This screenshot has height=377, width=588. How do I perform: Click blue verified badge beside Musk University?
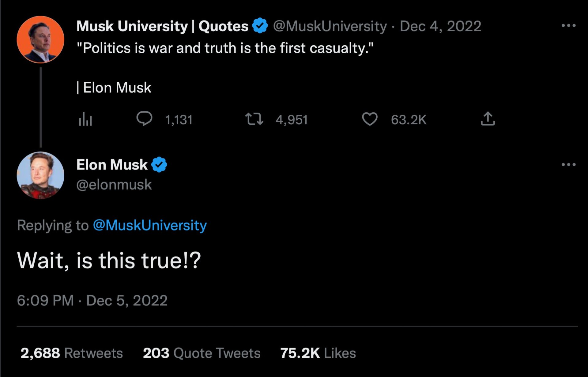pos(260,26)
